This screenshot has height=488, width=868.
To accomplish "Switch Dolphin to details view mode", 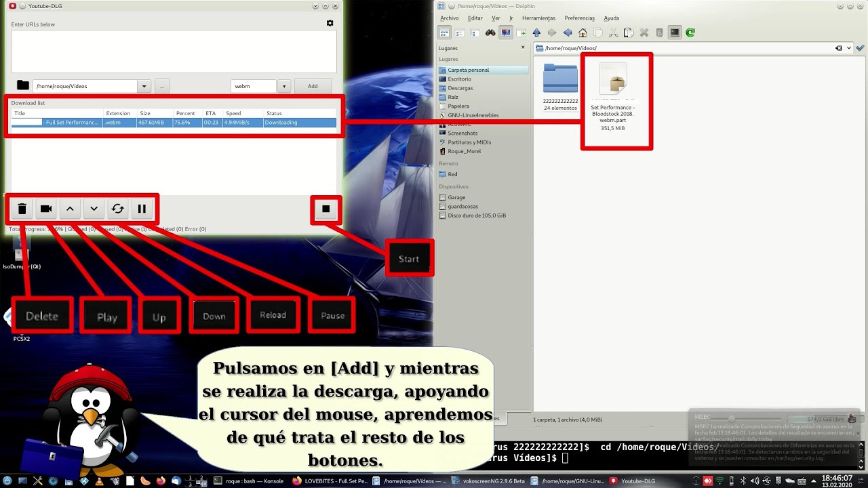I will [475, 33].
